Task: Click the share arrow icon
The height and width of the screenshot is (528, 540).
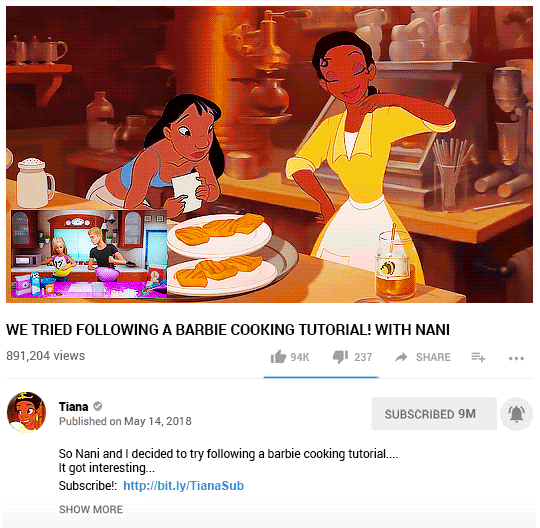Action: coord(401,357)
